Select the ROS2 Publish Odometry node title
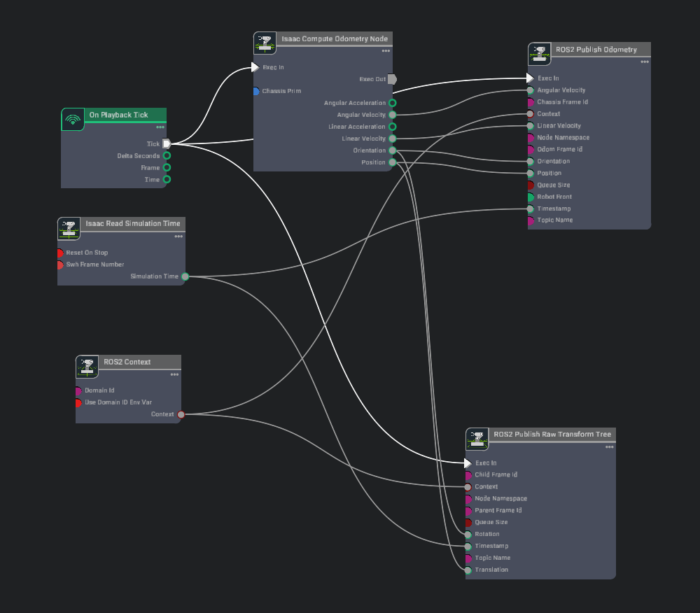700x613 pixels. 596,50
